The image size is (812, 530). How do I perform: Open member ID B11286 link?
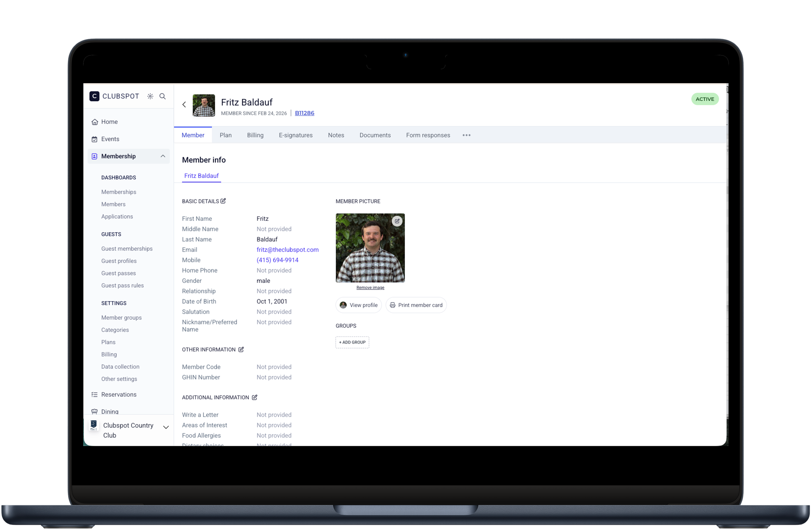click(x=304, y=113)
